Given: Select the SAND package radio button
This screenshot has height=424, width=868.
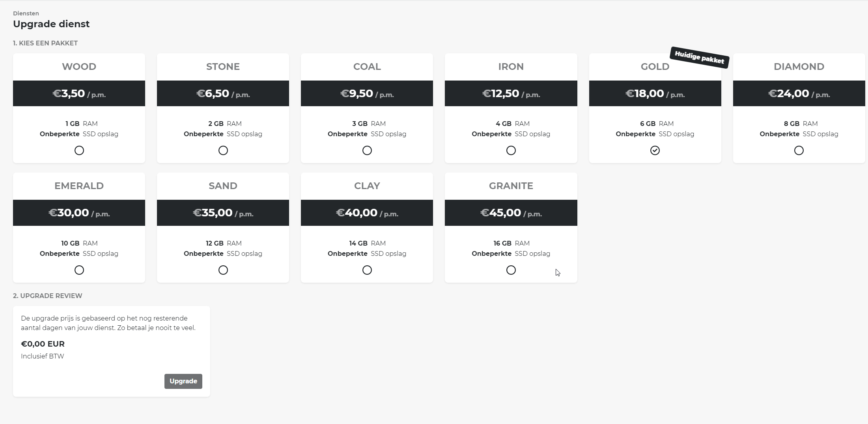Looking at the screenshot, I should pyautogui.click(x=223, y=270).
